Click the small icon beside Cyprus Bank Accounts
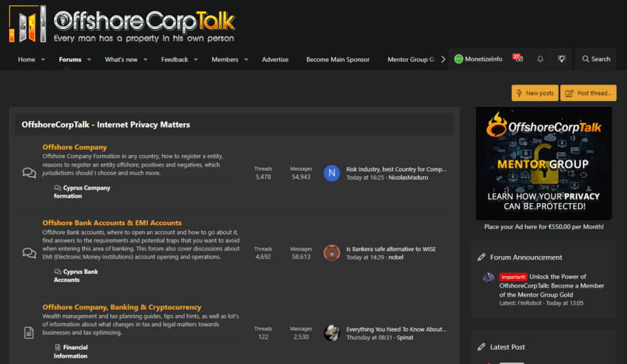Screen dimensions: 627x364 [x=58, y=271]
